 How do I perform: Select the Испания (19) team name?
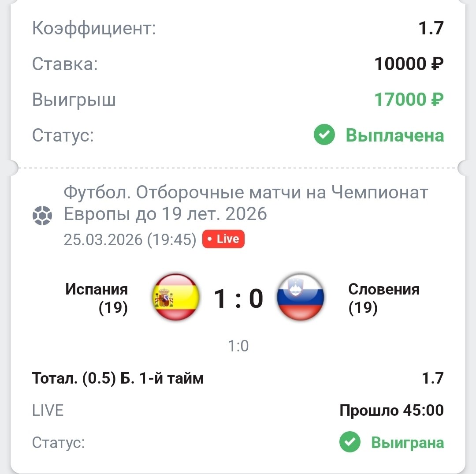click(x=97, y=299)
